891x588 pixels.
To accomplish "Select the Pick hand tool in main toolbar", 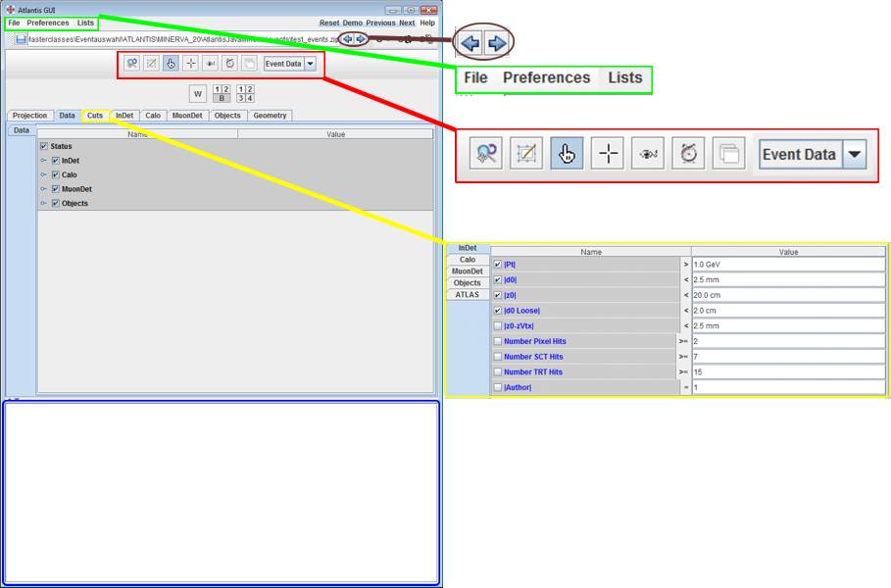I will pyautogui.click(x=171, y=64).
